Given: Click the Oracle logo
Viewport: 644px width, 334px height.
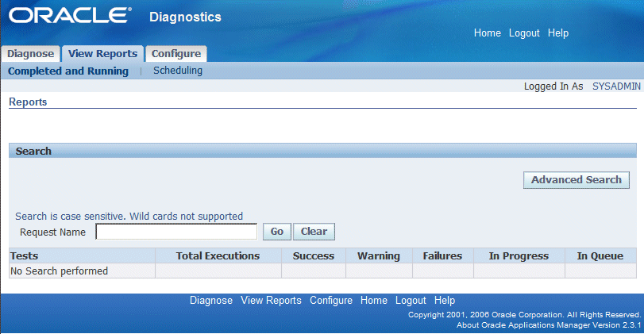Looking at the screenshot, I should tap(70, 16).
